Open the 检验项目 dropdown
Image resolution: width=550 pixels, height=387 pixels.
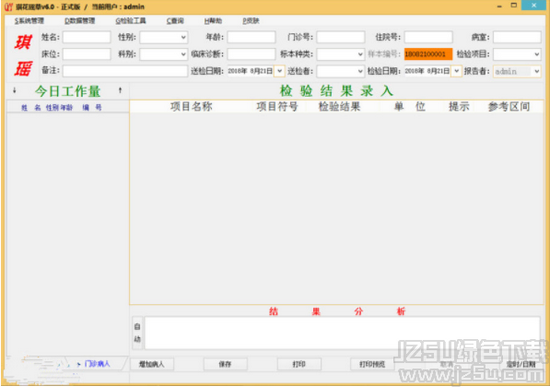[517, 54]
